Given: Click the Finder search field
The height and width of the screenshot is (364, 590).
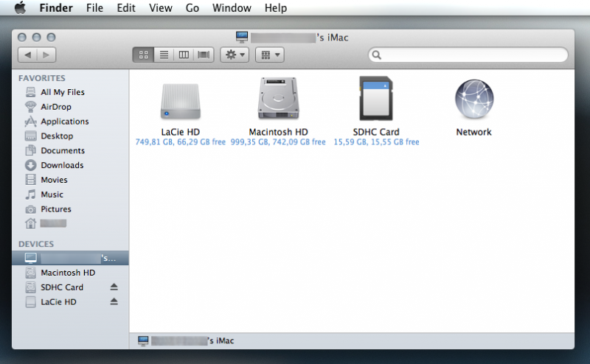Looking at the screenshot, I should (x=468, y=55).
